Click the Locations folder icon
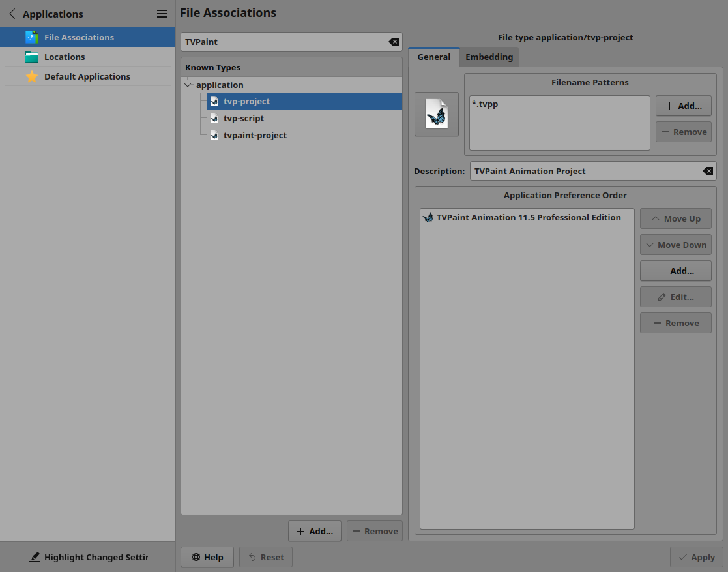The height and width of the screenshot is (572, 728). coord(32,57)
